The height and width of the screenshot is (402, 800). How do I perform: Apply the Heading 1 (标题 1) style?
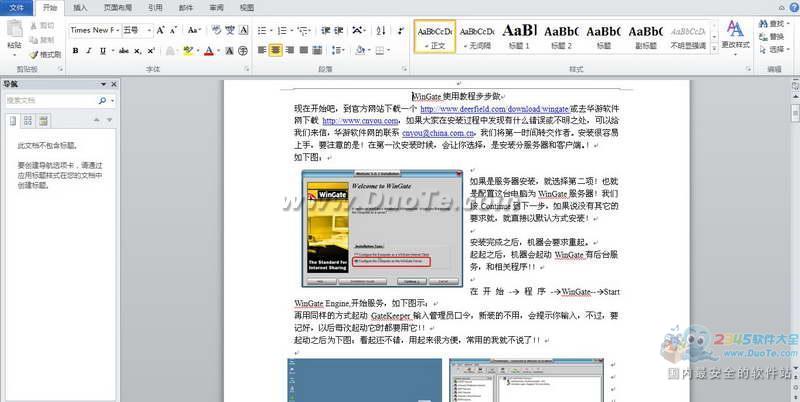pyautogui.click(x=519, y=36)
